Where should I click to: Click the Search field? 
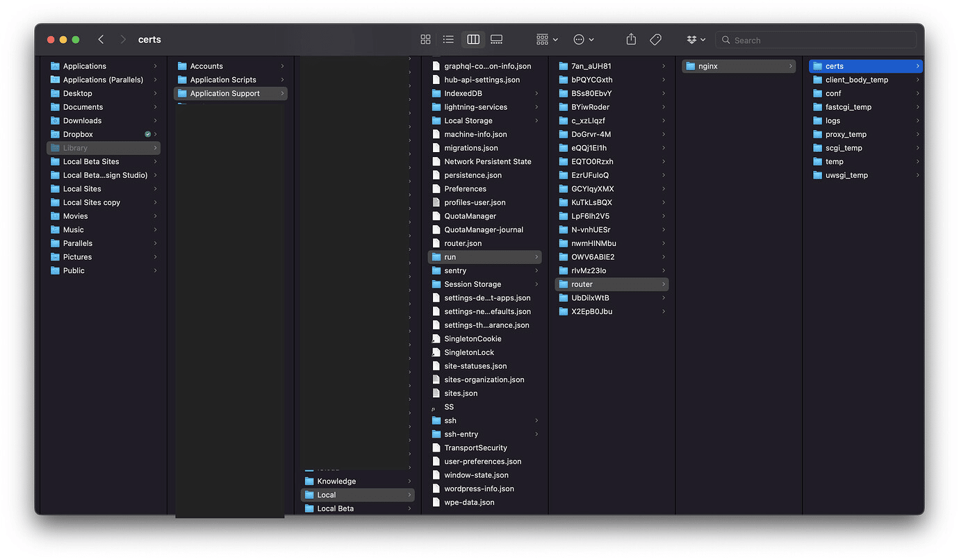point(815,40)
